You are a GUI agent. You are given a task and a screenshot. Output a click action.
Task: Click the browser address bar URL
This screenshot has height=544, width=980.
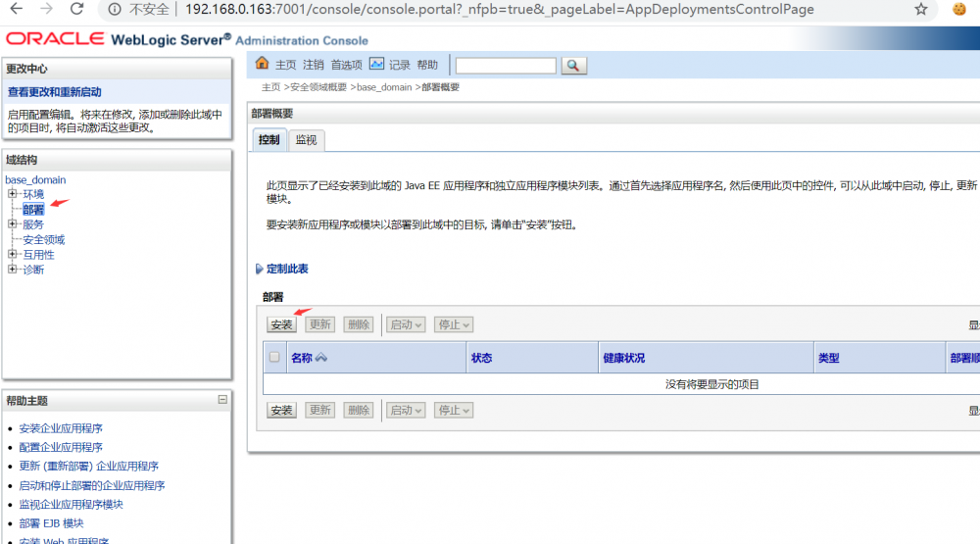[500, 10]
